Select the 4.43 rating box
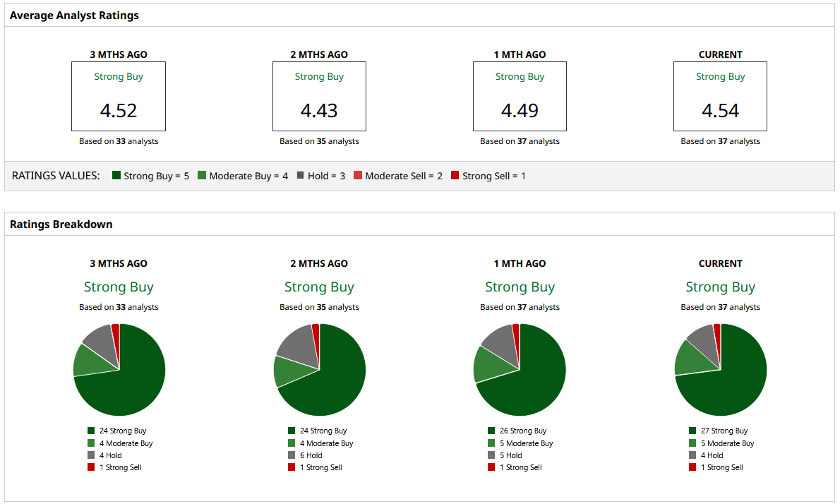The image size is (840, 504). click(319, 97)
